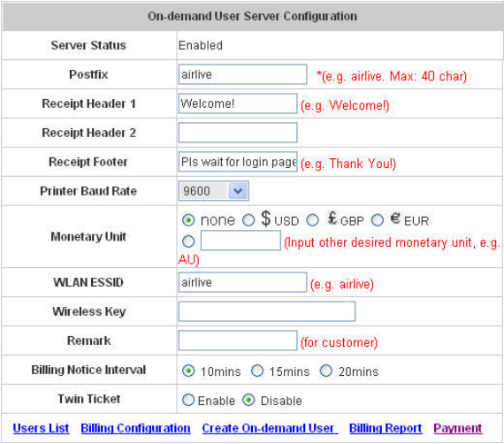The height and width of the screenshot is (444, 504).
Task: Choose the 15mins billing notice interval
Action: (257, 371)
